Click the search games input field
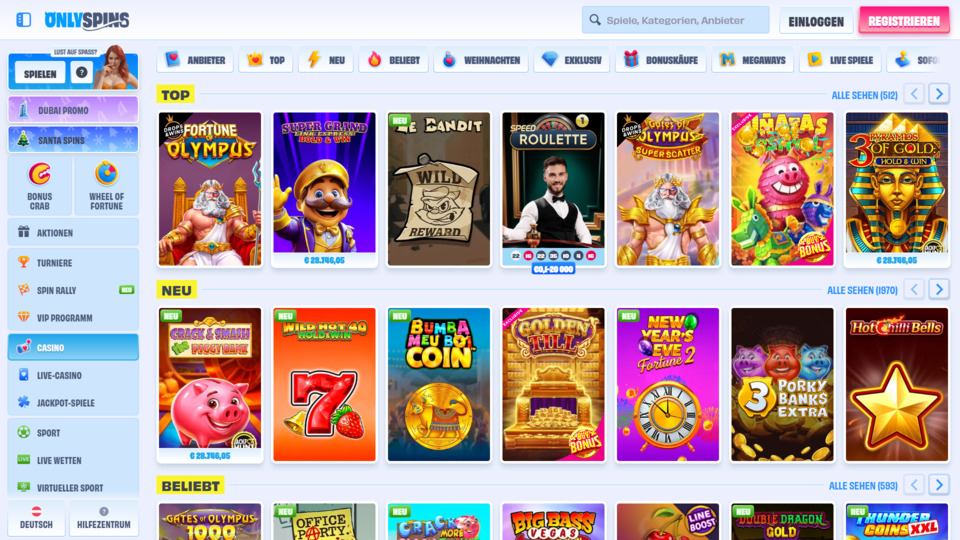This screenshot has width=960, height=540. pyautogui.click(x=675, y=20)
